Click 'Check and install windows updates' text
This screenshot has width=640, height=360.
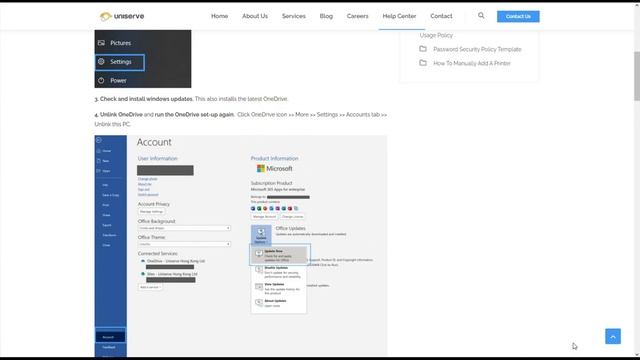tap(146, 99)
